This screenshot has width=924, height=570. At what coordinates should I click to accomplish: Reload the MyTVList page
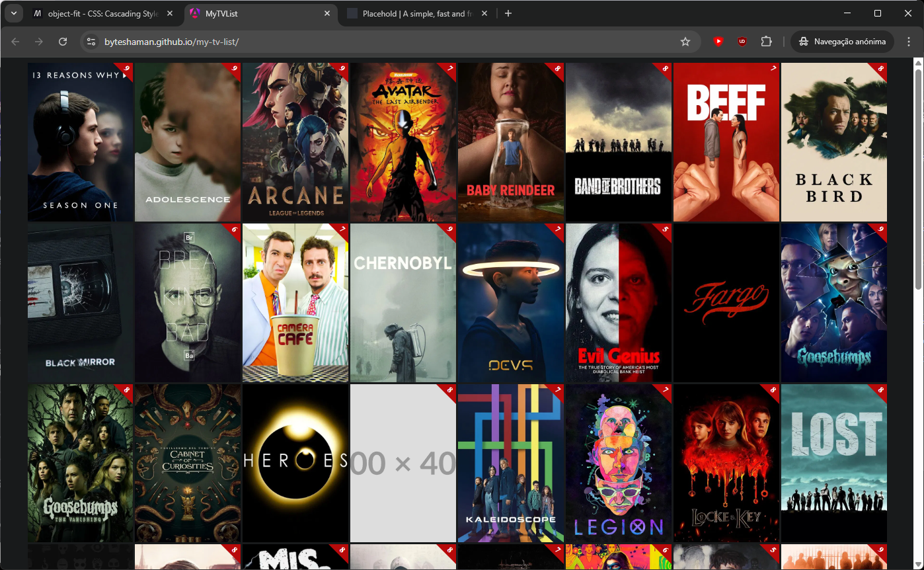click(63, 42)
